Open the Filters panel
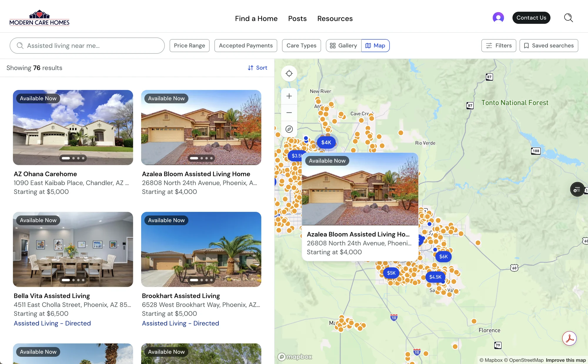 pos(499,46)
